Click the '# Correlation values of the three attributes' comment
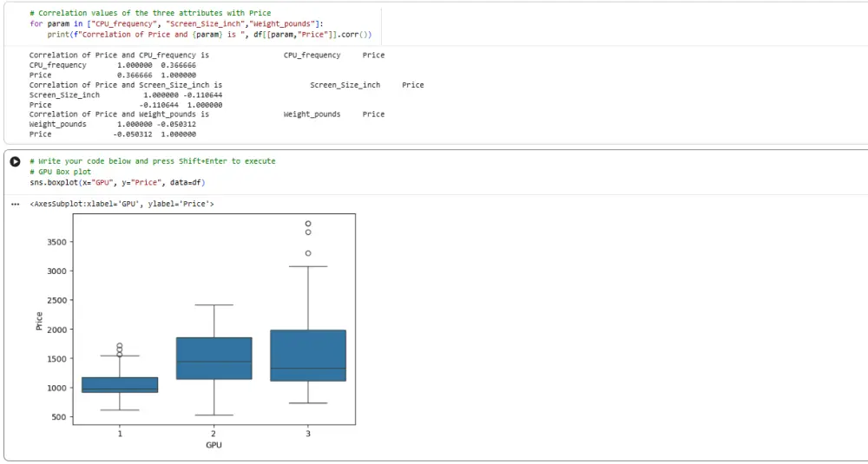Screen dimensions: 868x464 (150, 13)
